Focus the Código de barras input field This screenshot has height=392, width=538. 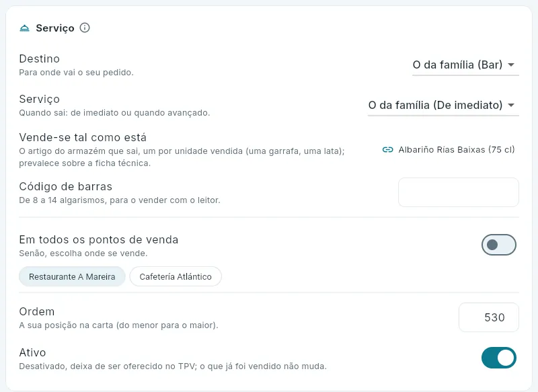tap(459, 192)
